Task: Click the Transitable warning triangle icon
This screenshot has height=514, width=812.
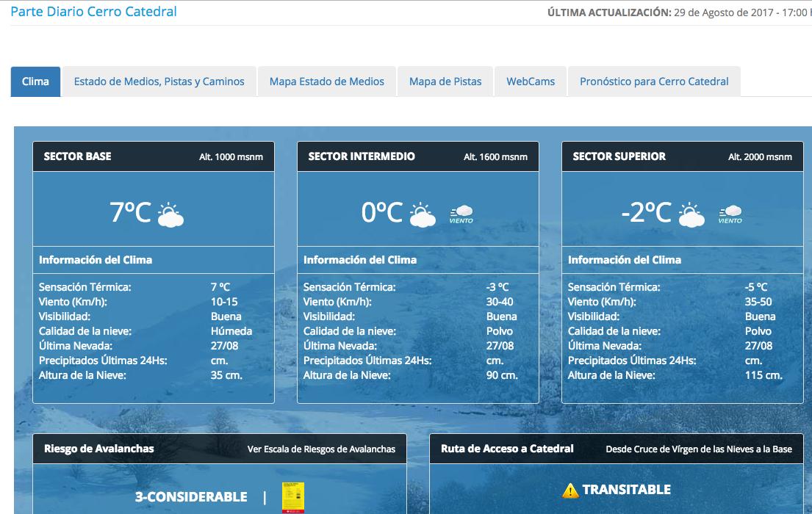Action: tap(570, 491)
